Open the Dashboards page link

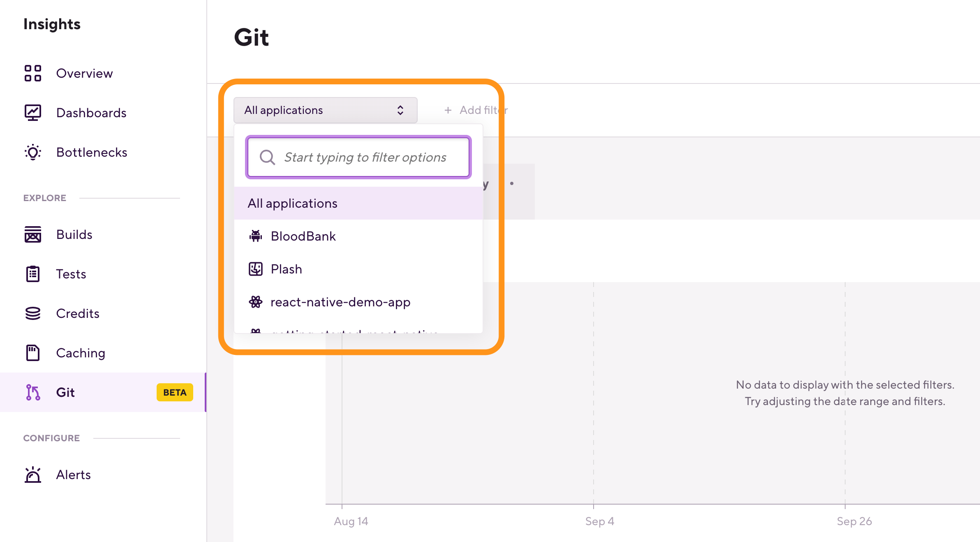click(x=91, y=113)
